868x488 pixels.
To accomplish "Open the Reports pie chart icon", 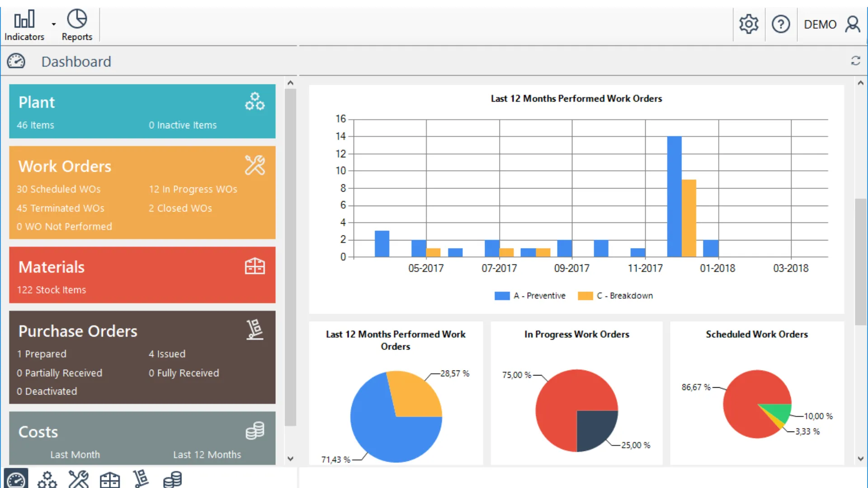I will point(77,19).
